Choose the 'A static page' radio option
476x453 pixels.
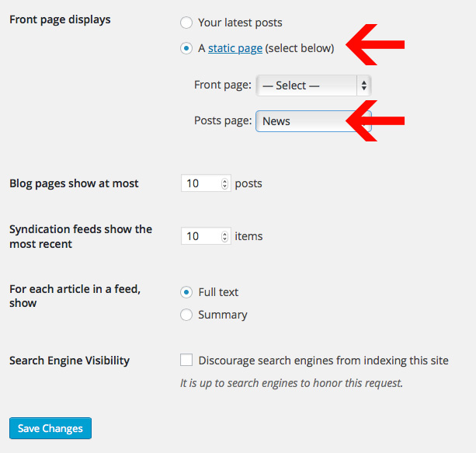point(186,48)
